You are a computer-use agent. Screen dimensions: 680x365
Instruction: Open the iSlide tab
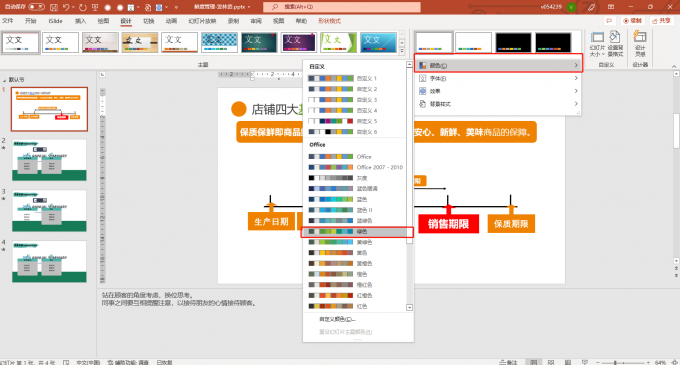(56, 21)
